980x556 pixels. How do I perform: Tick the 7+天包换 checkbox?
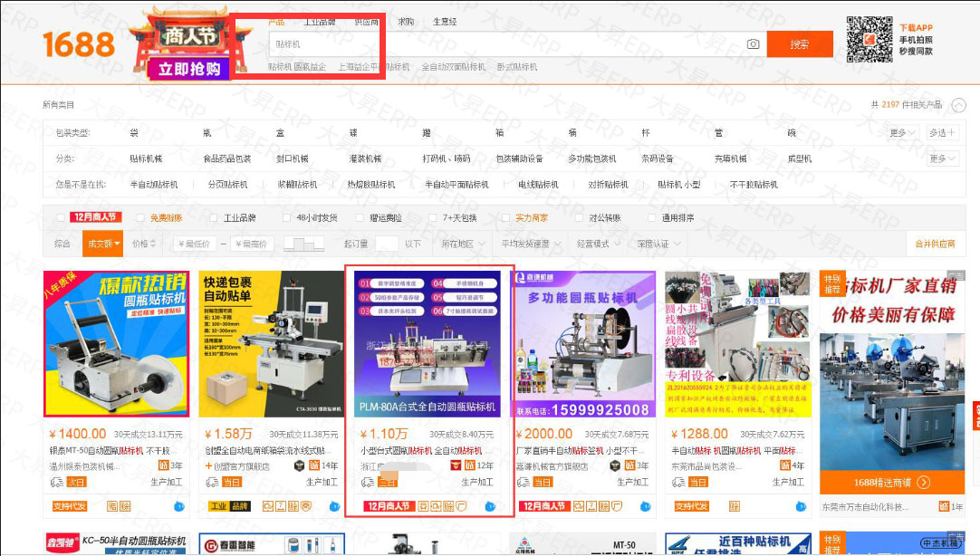pos(433,217)
